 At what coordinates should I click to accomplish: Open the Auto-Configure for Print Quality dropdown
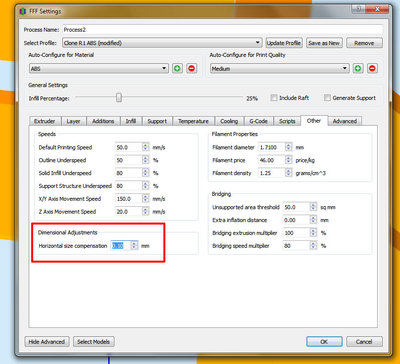(x=280, y=68)
